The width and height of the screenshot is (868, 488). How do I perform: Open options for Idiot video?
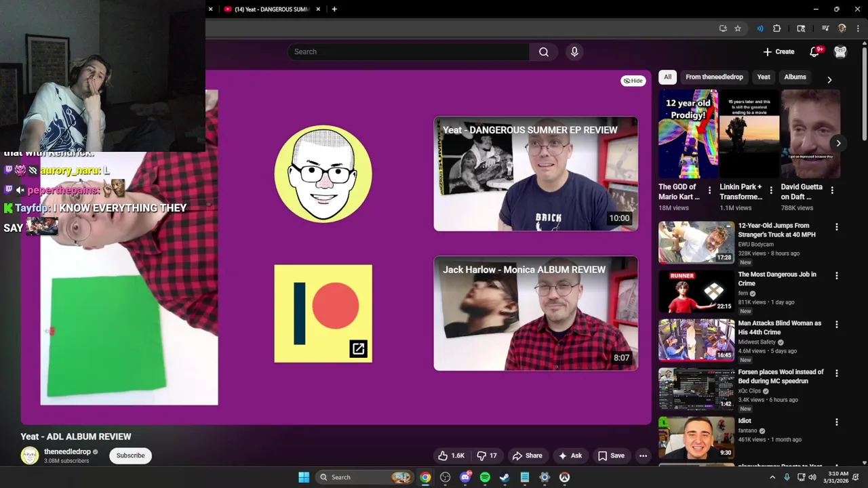tap(836, 422)
